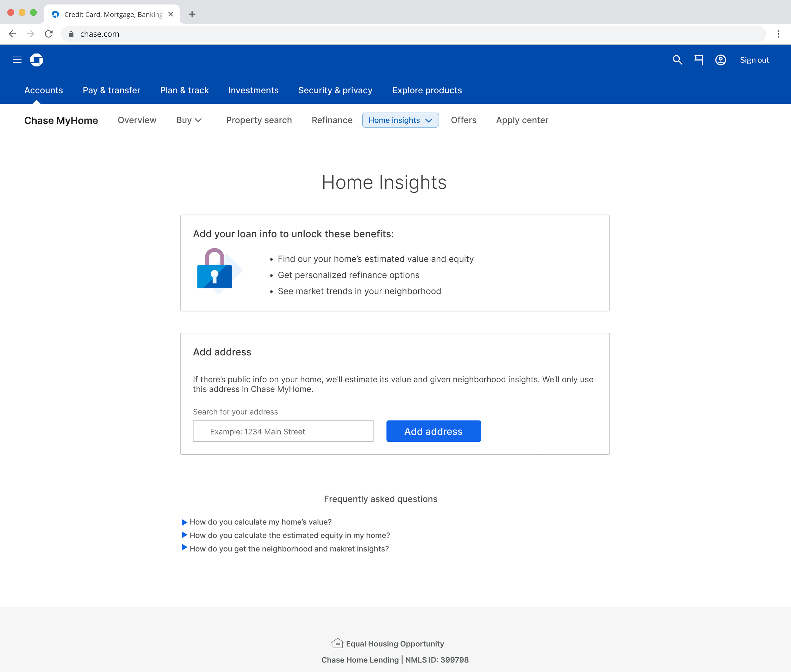
Task: Click 'Chase Home Lending | NMLS ID: 399798' text
Action: [x=395, y=660]
